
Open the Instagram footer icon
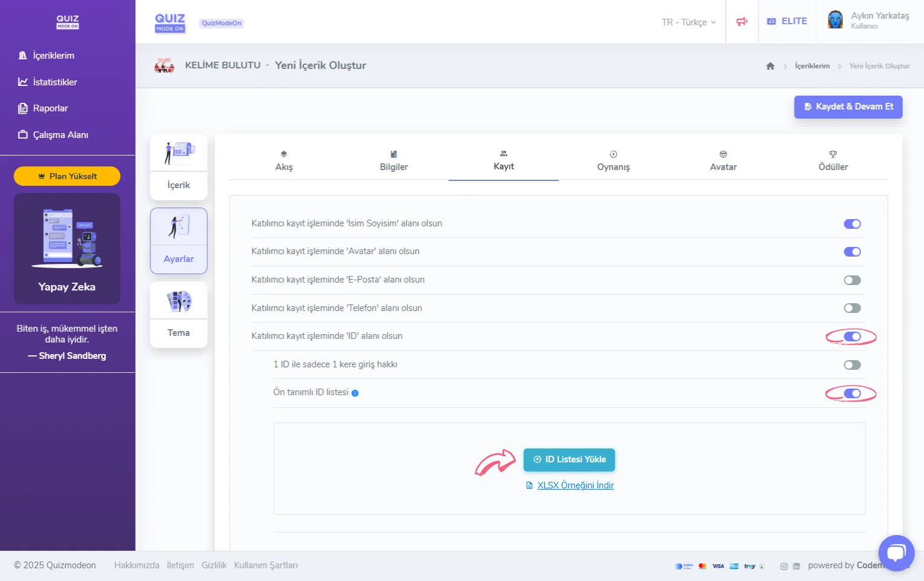(784, 566)
